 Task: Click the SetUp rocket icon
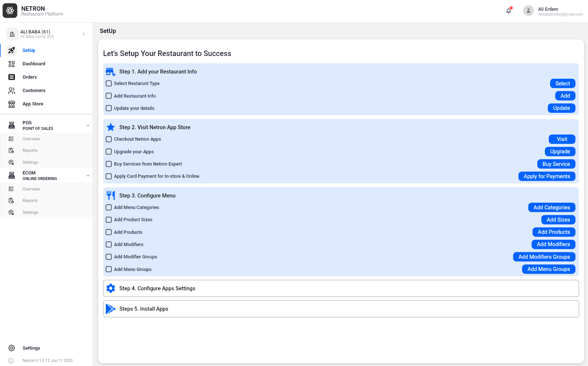point(11,50)
